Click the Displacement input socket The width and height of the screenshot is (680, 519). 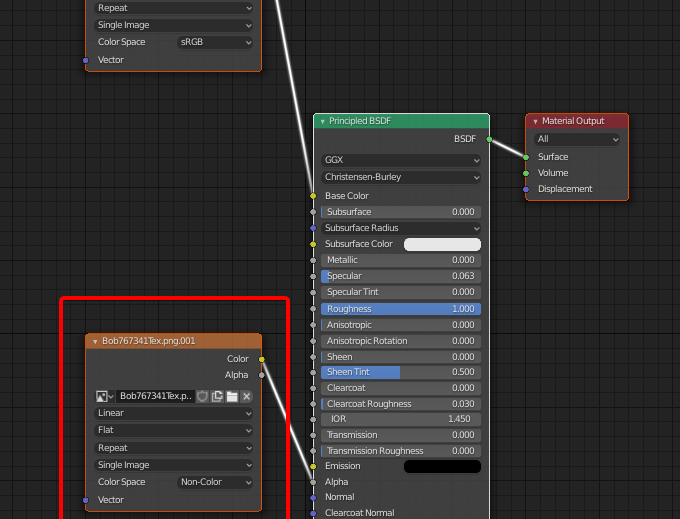[526, 189]
